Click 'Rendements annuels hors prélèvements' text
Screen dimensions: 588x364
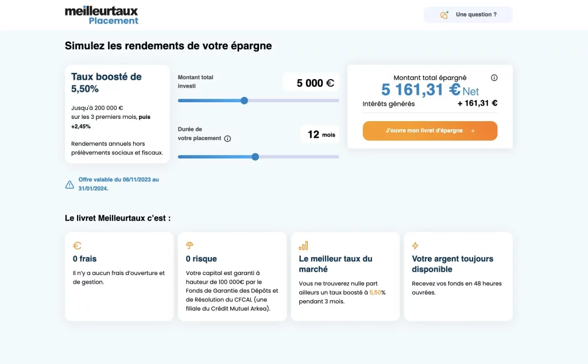click(x=117, y=148)
